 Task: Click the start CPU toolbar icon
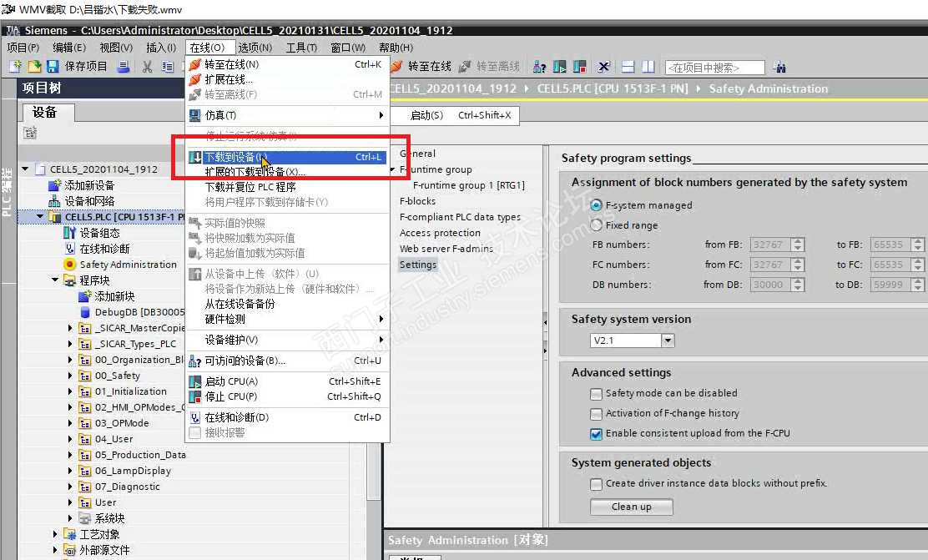pyautogui.click(x=559, y=67)
